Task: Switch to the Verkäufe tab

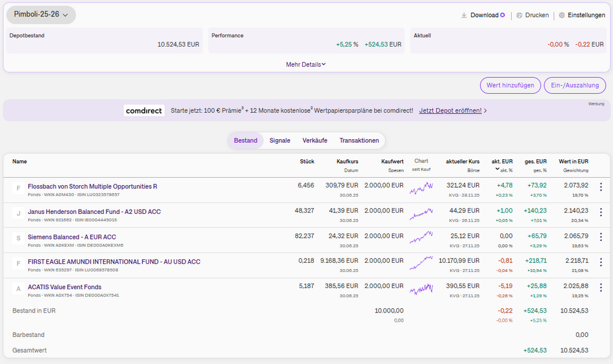Action: point(314,140)
